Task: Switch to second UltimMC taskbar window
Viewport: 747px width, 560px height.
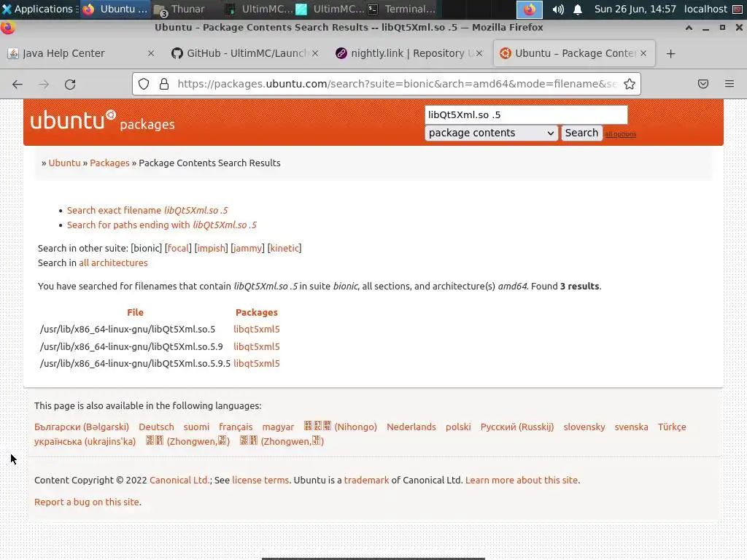Action: 329,9
